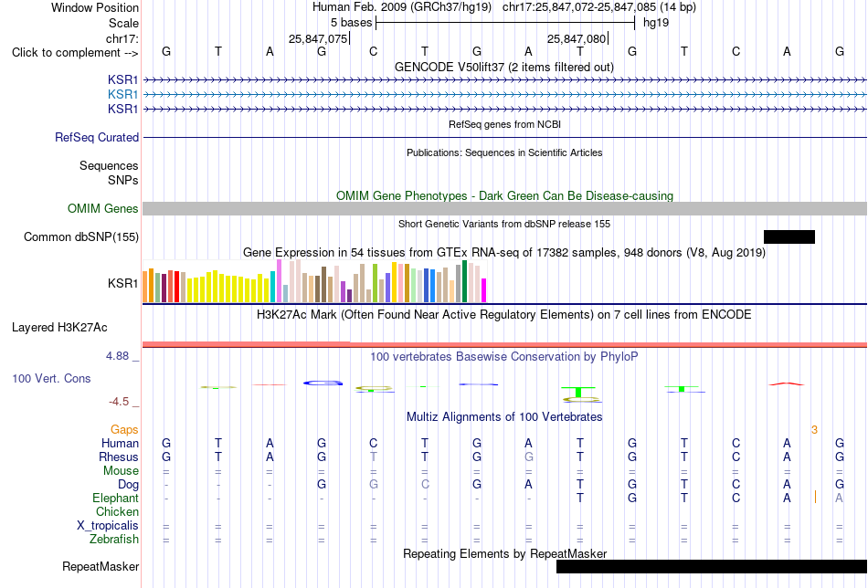
Task: Click the magenta last bar in GTEx chart
Action: 484,290
